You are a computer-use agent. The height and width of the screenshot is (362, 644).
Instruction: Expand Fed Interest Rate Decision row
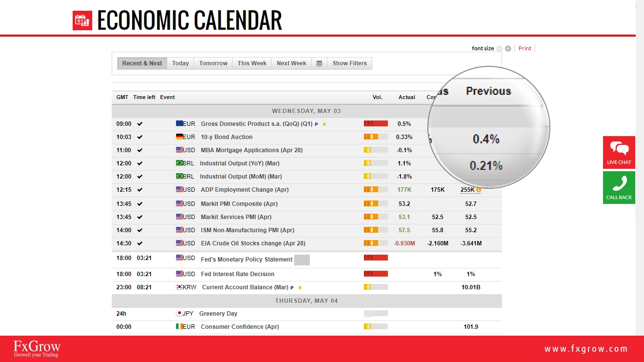tap(238, 274)
